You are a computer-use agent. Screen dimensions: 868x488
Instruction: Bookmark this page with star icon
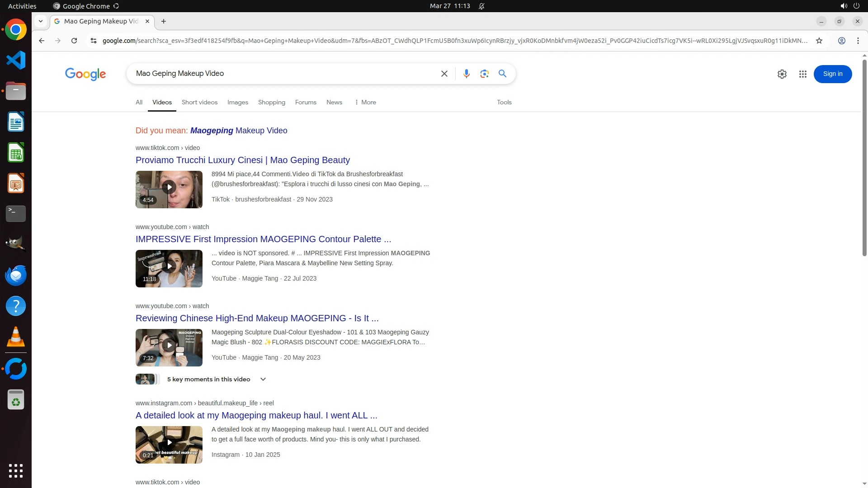(819, 41)
